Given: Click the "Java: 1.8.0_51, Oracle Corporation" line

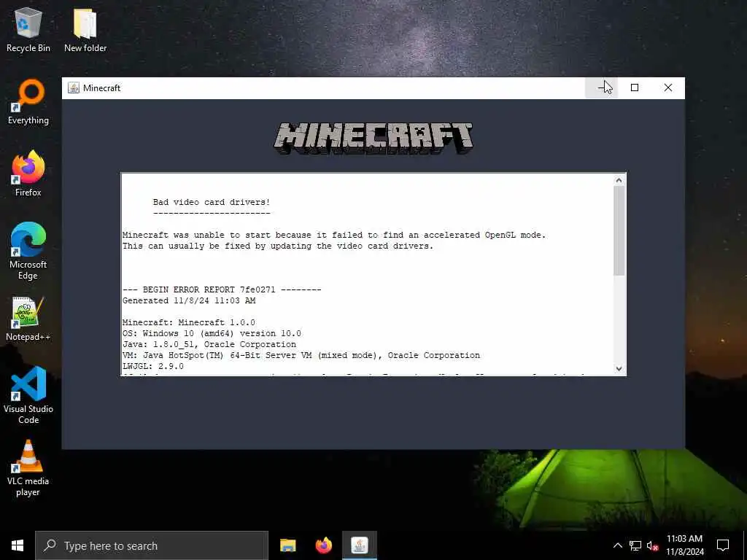Looking at the screenshot, I should coord(209,344).
